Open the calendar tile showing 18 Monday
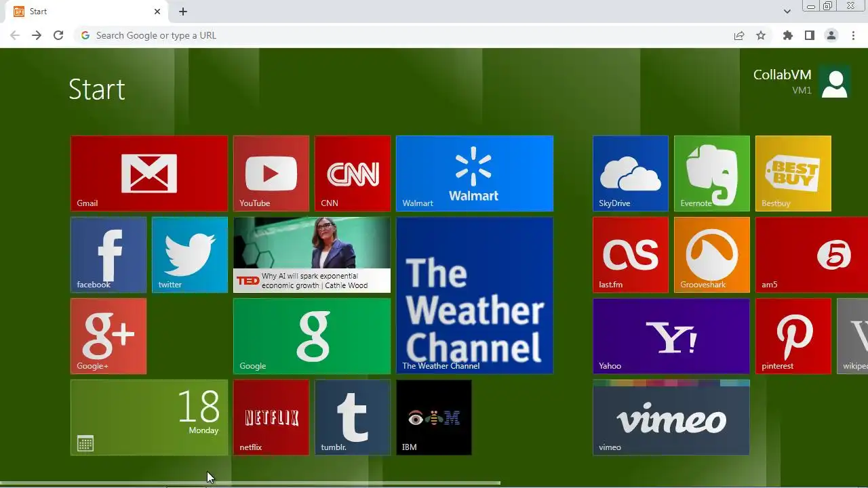Viewport: 868px width, 488px height. 149,418
